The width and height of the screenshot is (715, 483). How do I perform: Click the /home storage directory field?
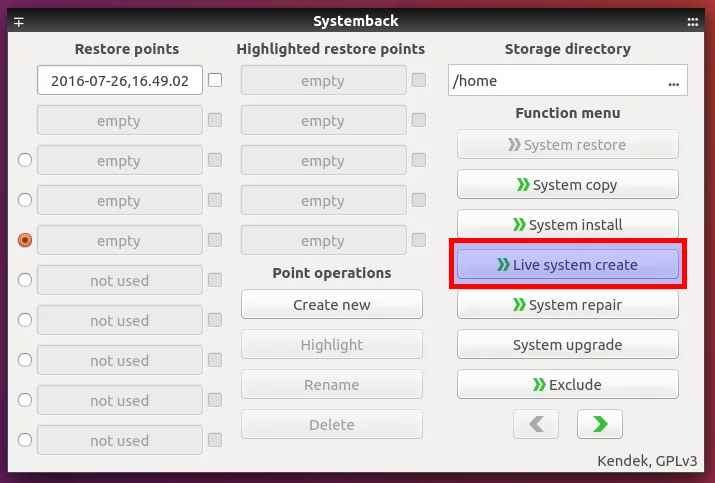(568, 80)
